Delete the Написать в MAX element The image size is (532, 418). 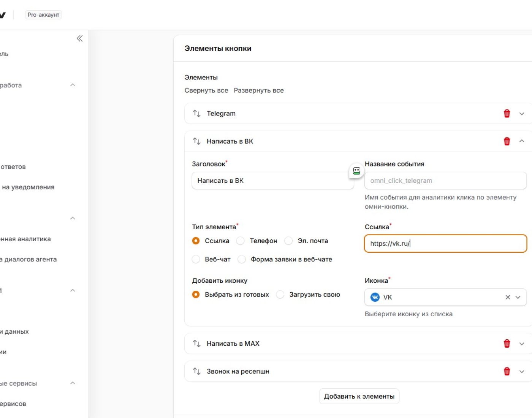click(x=507, y=344)
